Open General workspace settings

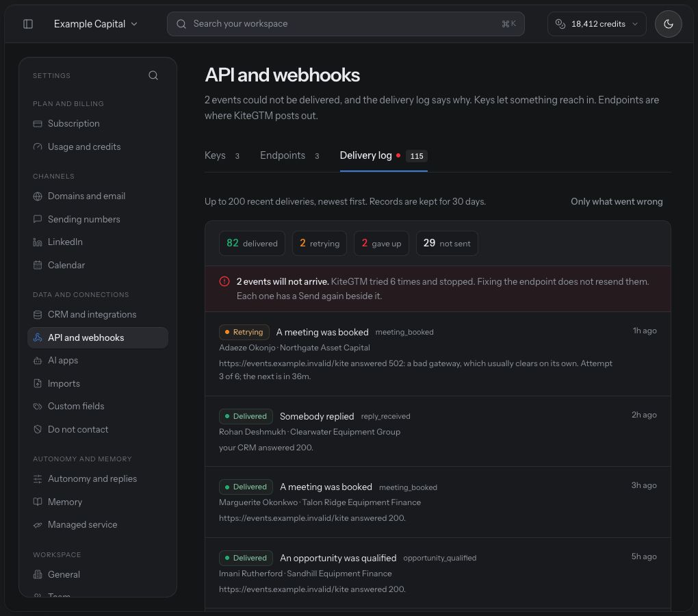98,575
